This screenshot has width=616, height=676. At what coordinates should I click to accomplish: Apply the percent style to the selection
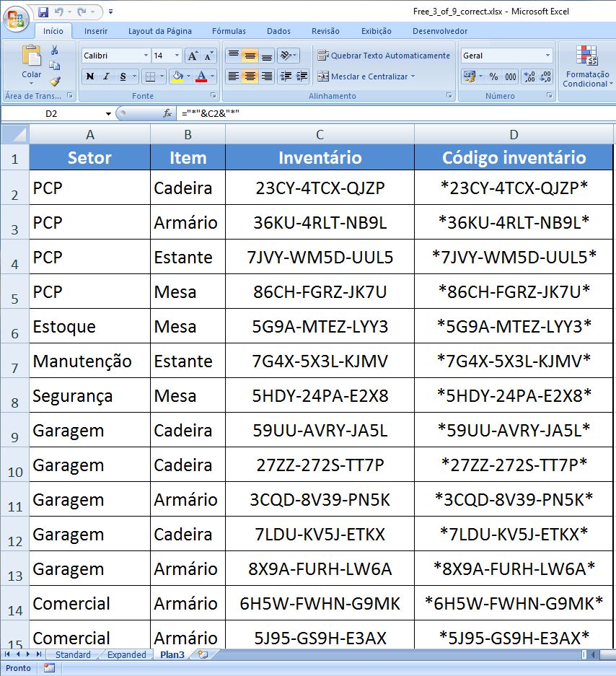pos(493,76)
